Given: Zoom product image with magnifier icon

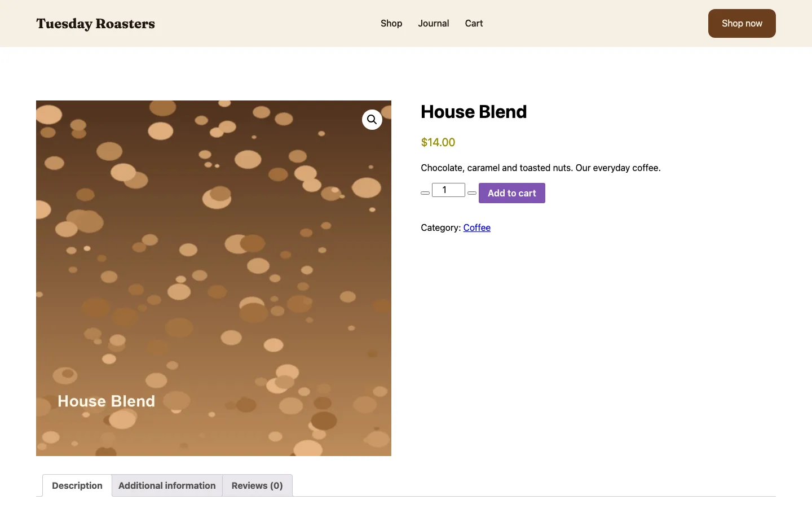Looking at the screenshot, I should [372, 120].
